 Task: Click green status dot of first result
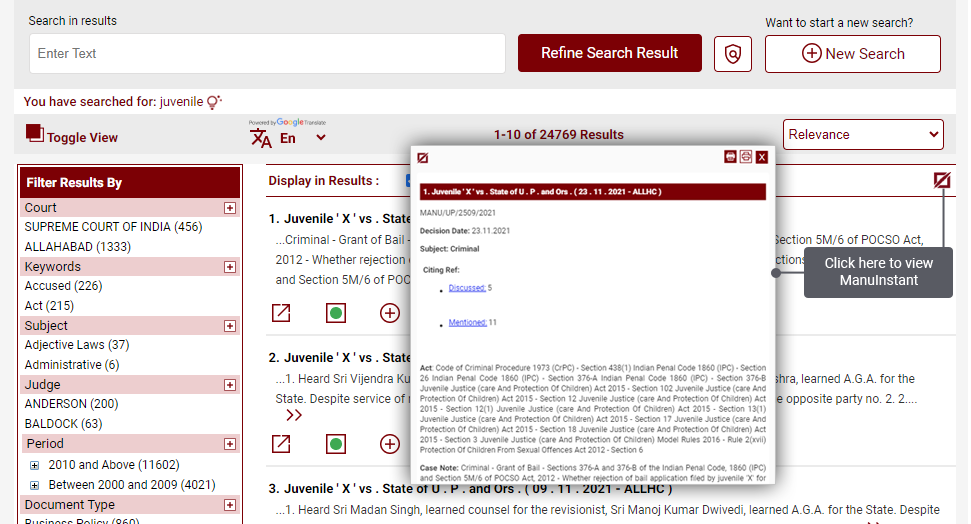336,313
